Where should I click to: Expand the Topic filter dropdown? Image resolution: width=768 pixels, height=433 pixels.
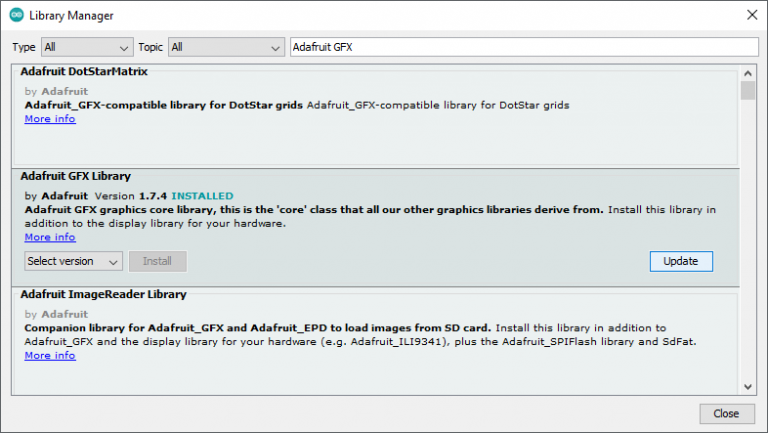coord(227,47)
